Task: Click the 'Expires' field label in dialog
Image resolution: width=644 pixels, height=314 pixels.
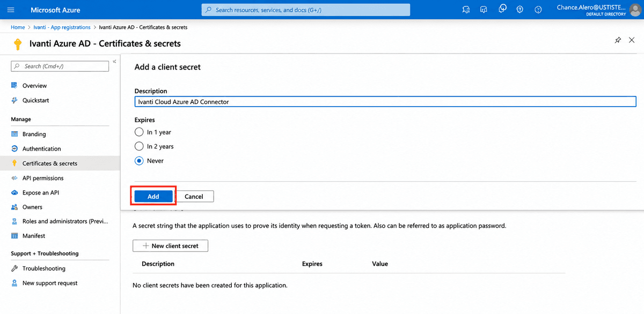Action: (x=144, y=120)
